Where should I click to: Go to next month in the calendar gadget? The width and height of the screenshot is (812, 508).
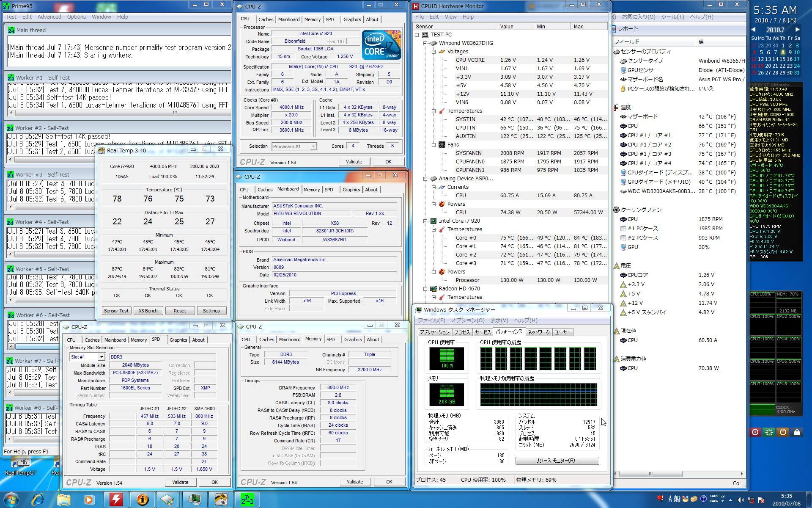(797, 30)
